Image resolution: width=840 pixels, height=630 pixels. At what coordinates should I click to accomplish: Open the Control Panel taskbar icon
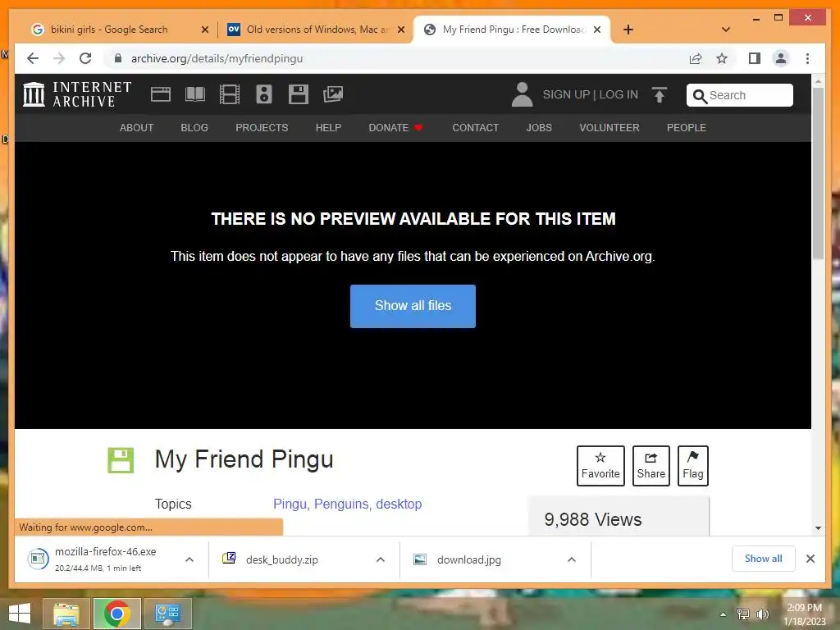tap(167, 614)
